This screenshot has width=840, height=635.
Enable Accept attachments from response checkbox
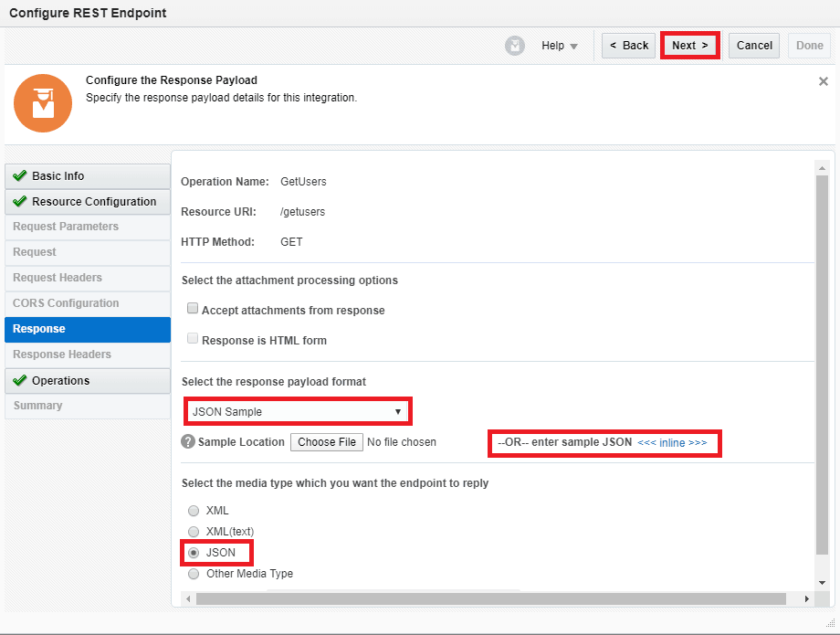[193, 310]
